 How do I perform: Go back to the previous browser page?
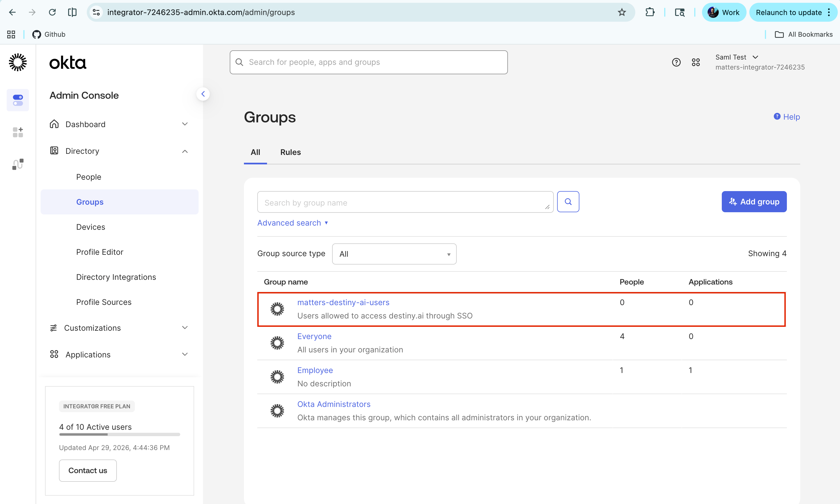(x=12, y=12)
